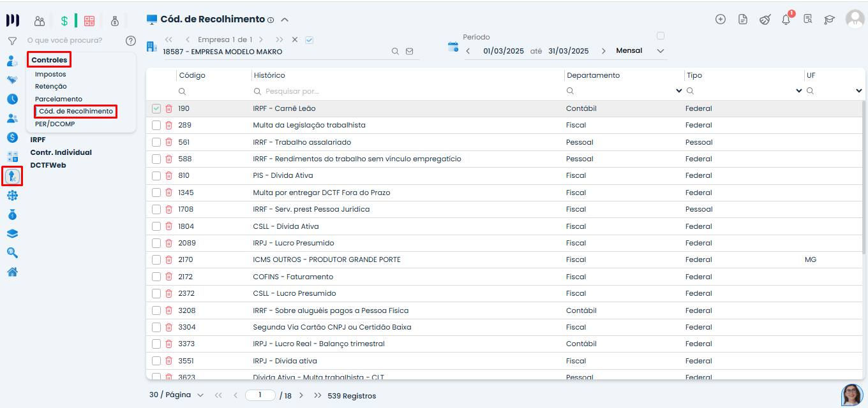
Task: Open the green dollar sign module icon
Action: [x=64, y=21]
